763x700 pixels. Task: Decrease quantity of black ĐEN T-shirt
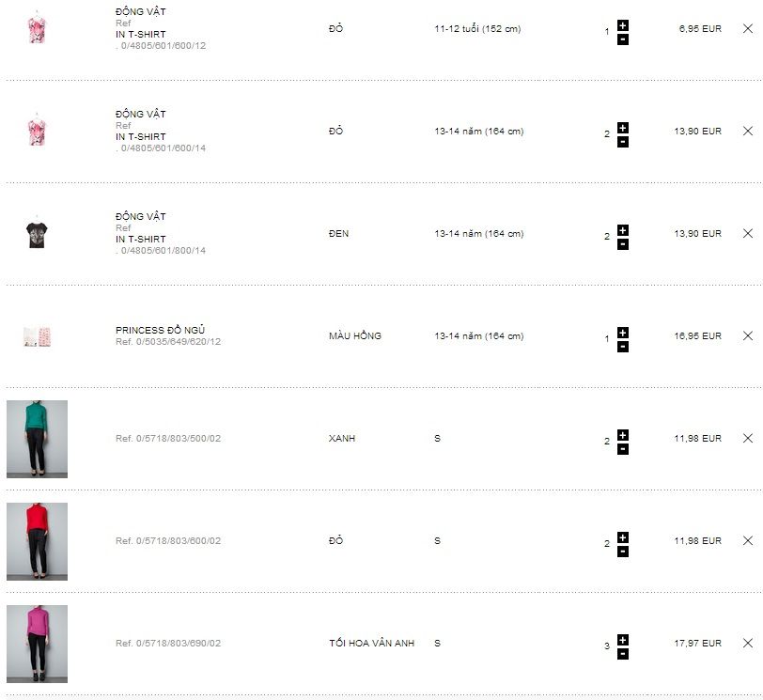click(623, 244)
